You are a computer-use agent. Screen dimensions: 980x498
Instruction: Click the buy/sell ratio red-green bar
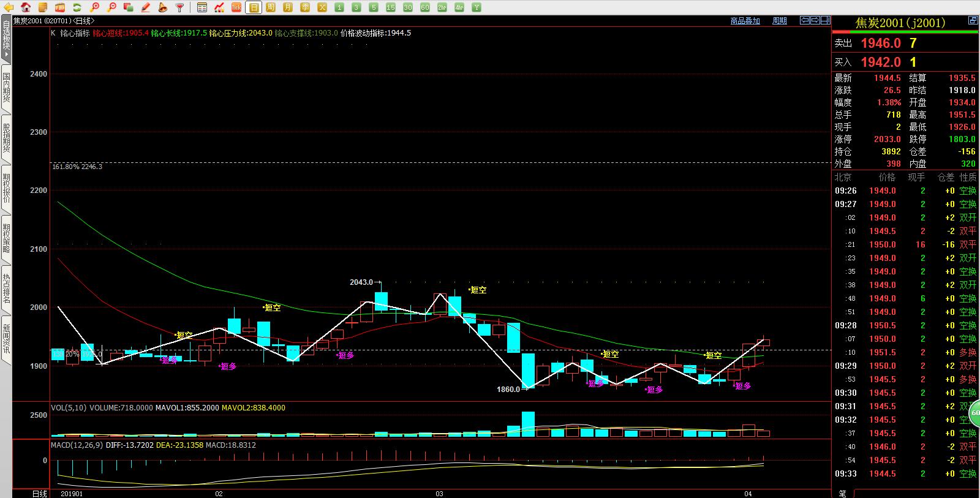(x=905, y=32)
